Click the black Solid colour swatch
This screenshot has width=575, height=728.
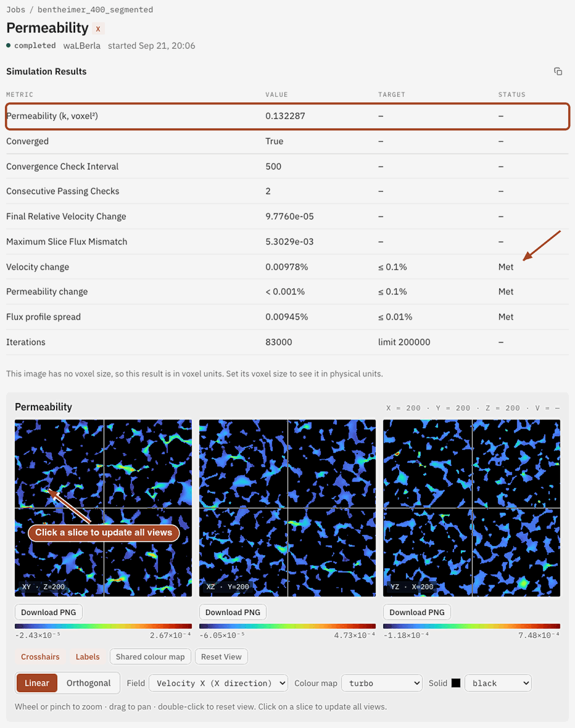456,683
